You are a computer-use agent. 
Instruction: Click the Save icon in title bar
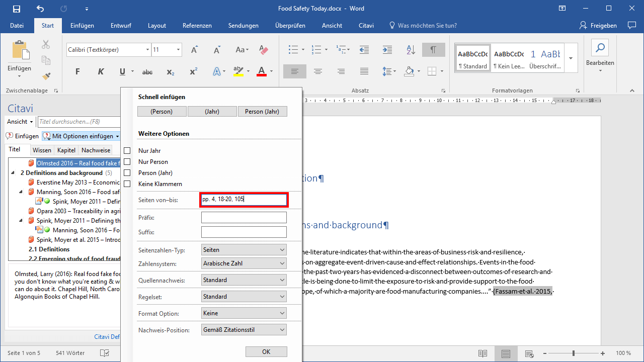(17, 9)
